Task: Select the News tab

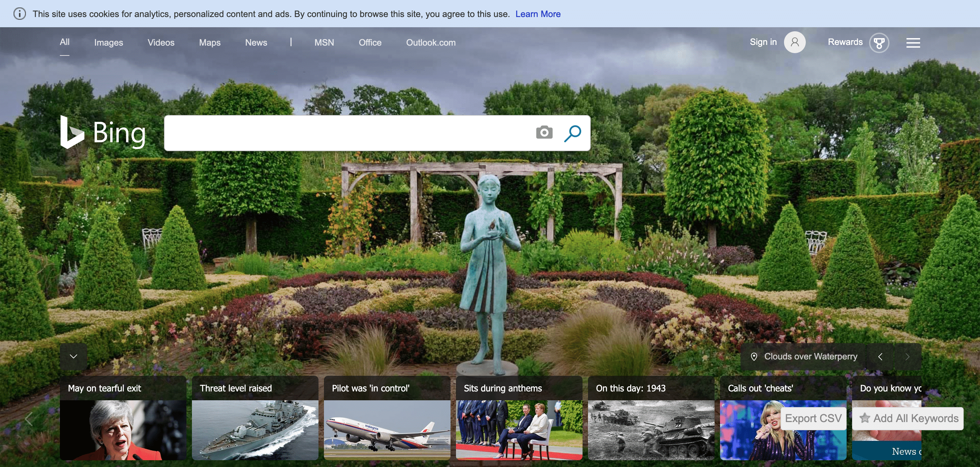Action: point(256,42)
